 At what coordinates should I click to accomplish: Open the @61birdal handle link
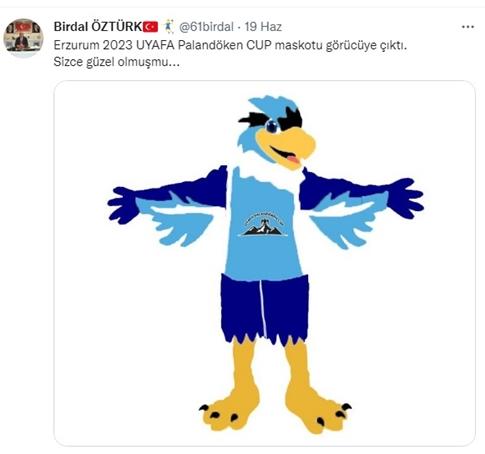coord(206,27)
